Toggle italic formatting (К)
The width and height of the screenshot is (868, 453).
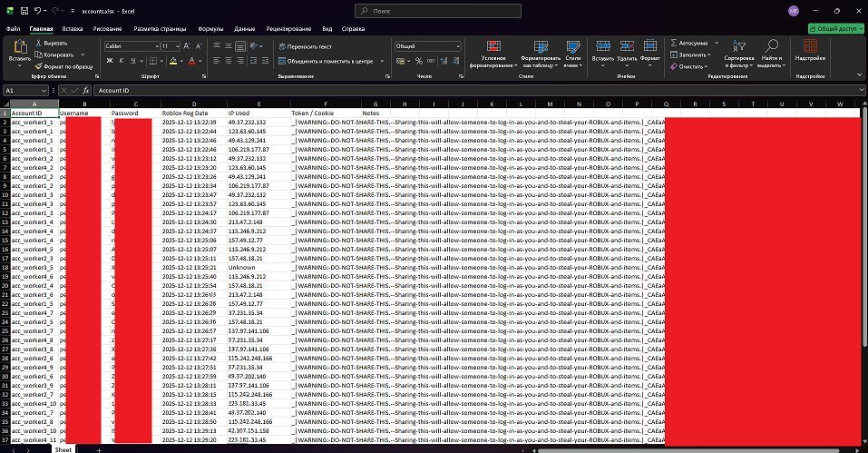[122, 61]
